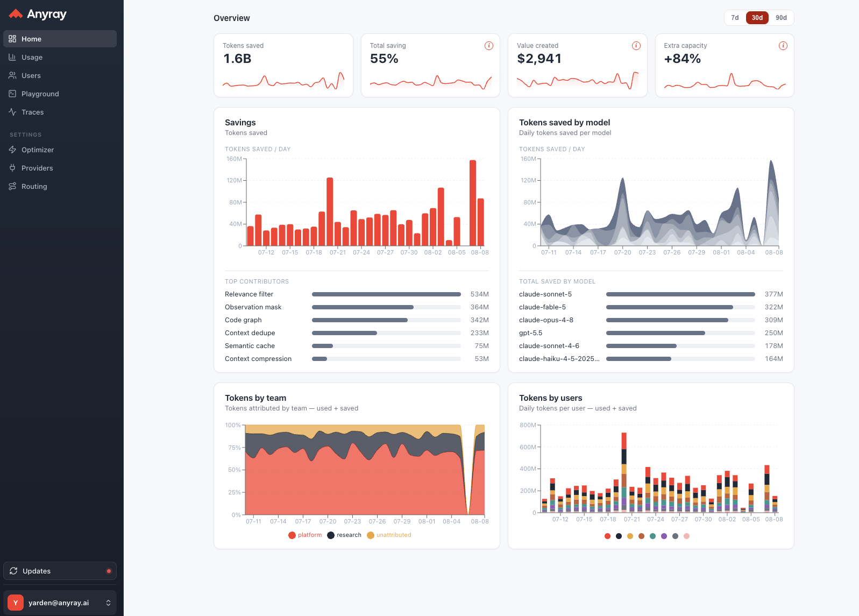Click the Value created $2,941 value
The width and height of the screenshot is (859, 616).
(x=539, y=59)
